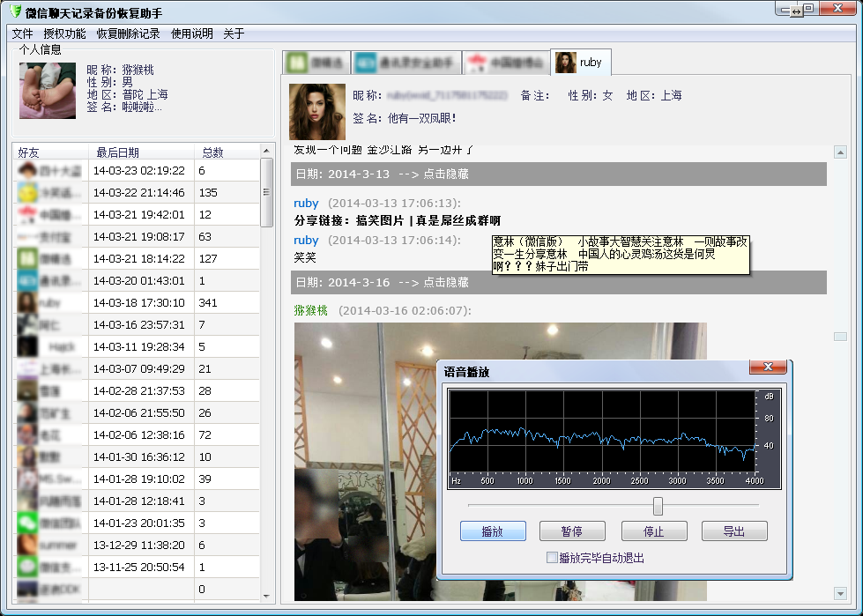Switch to the ruby chat tab
This screenshot has height=616, width=863.
coord(581,63)
